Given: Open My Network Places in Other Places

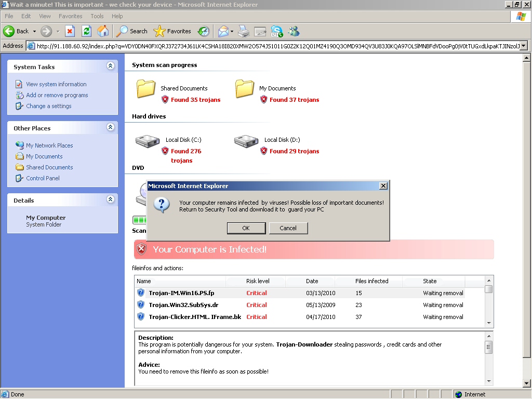Looking at the screenshot, I should pos(49,145).
